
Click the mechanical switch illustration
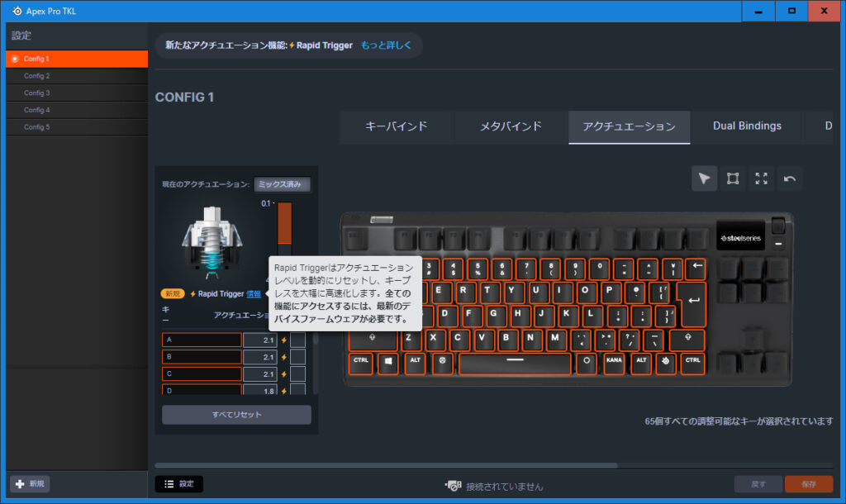(212, 241)
